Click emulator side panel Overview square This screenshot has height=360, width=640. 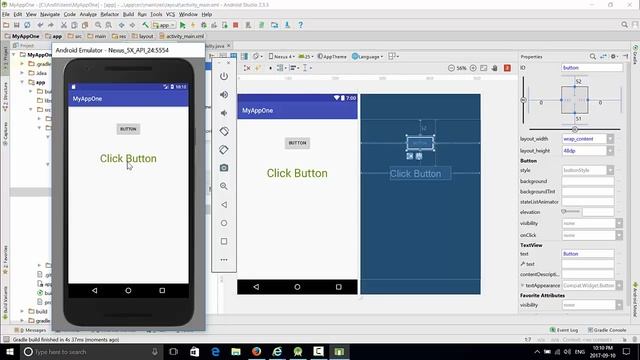click(224, 241)
